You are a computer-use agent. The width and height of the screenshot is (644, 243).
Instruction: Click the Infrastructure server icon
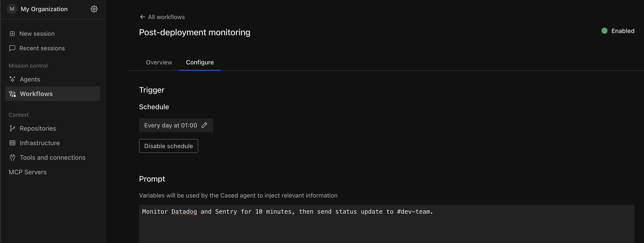12,143
